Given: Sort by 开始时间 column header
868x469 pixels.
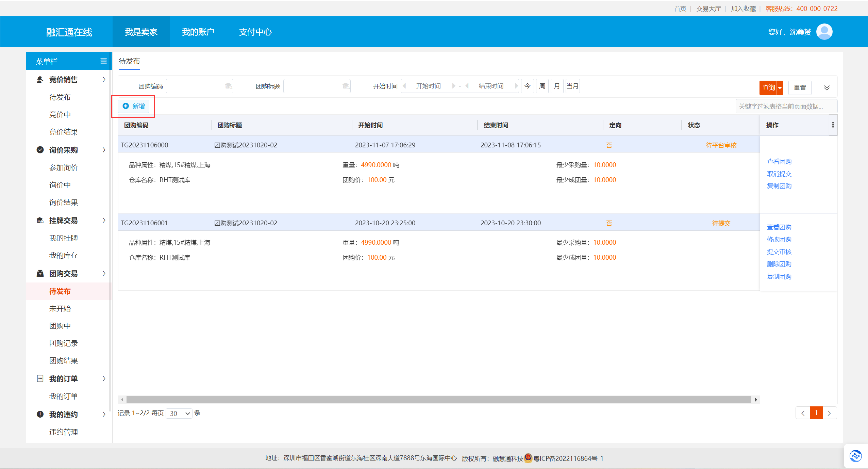Looking at the screenshot, I should coord(370,125).
